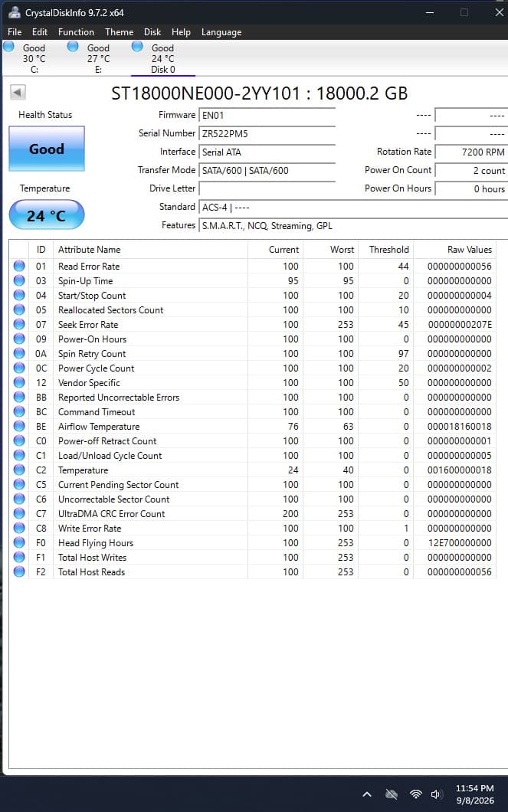Click the status orb for Total Host Writes
Image resolution: width=508 pixels, height=812 pixels.
click(x=19, y=557)
